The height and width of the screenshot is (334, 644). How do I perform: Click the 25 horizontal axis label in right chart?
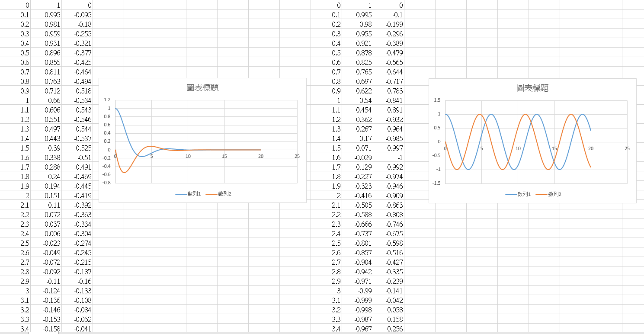point(627,148)
